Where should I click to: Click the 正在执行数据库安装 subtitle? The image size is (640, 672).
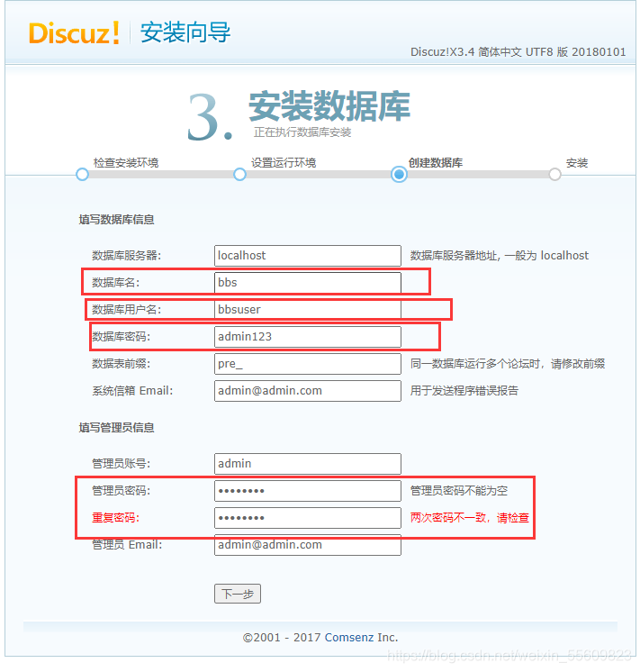tap(302, 132)
